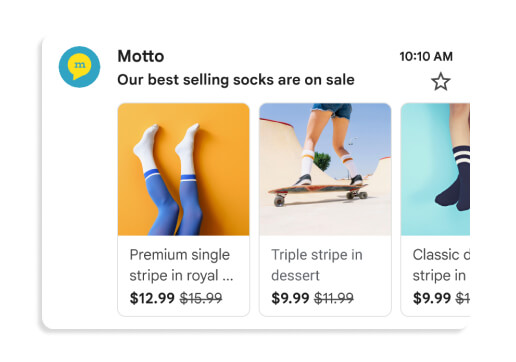Open the skateboard socks product image
The width and height of the screenshot is (516, 362).
tap(325, 169)
